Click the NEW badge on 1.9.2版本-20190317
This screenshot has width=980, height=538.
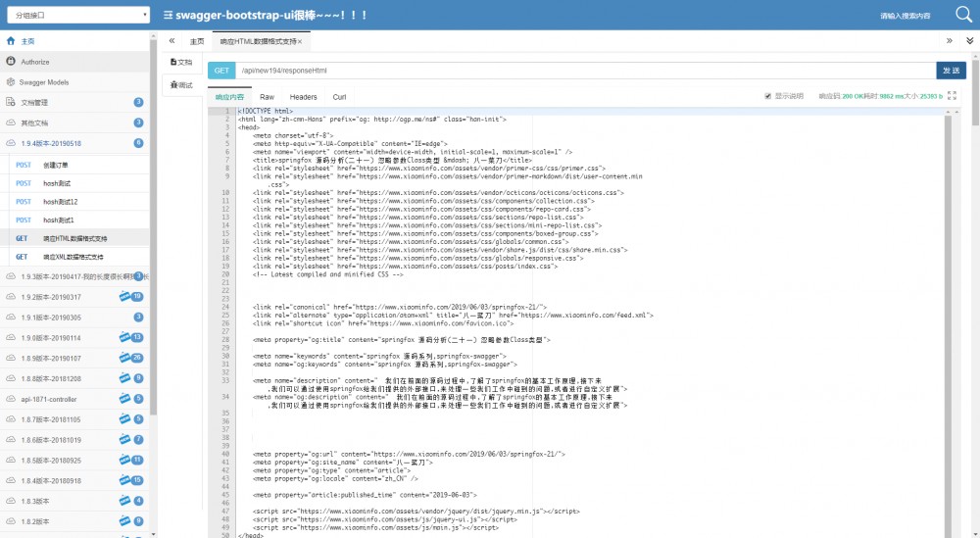click(x=125, y=296)
